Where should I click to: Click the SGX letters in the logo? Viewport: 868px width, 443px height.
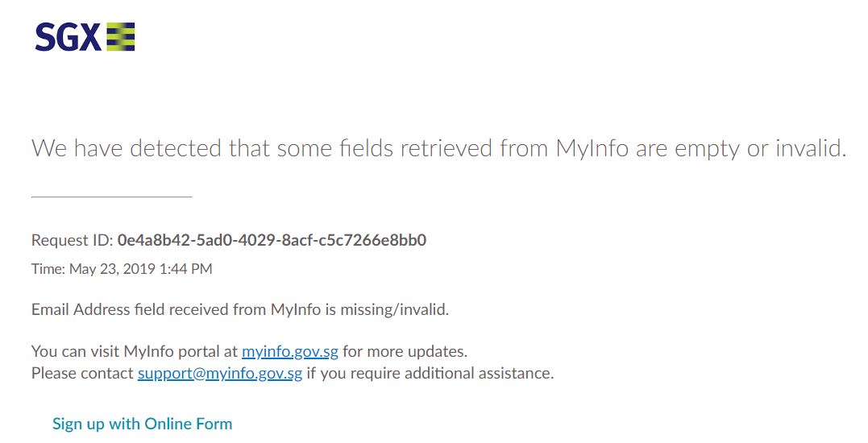pyautogui.click(x=68, y=37)
